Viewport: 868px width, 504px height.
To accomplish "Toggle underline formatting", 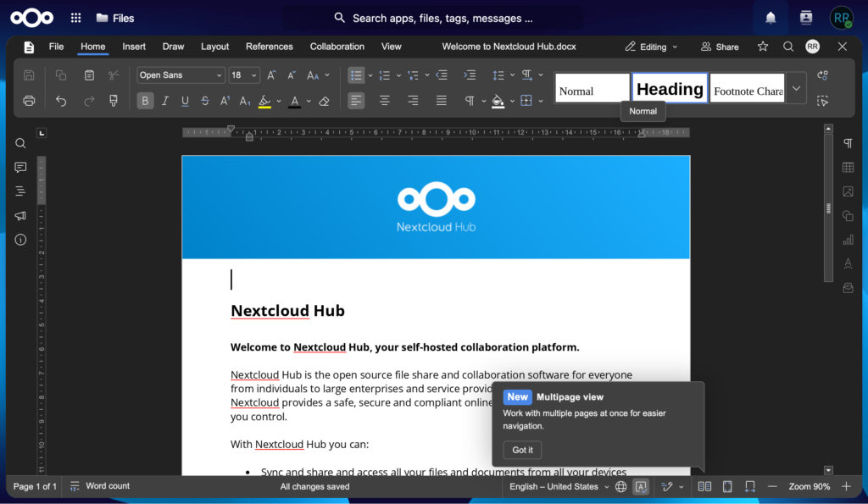I will [x=185, y=101].
